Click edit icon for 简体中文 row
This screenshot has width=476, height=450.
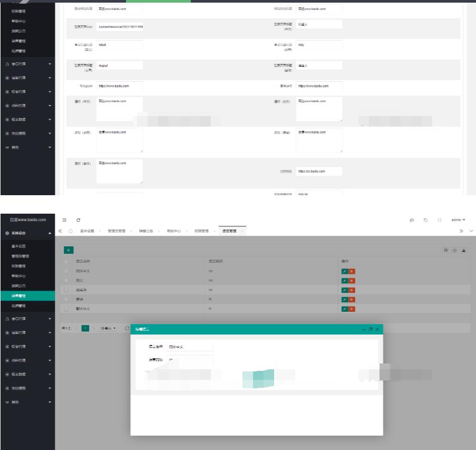click(345, 271)
